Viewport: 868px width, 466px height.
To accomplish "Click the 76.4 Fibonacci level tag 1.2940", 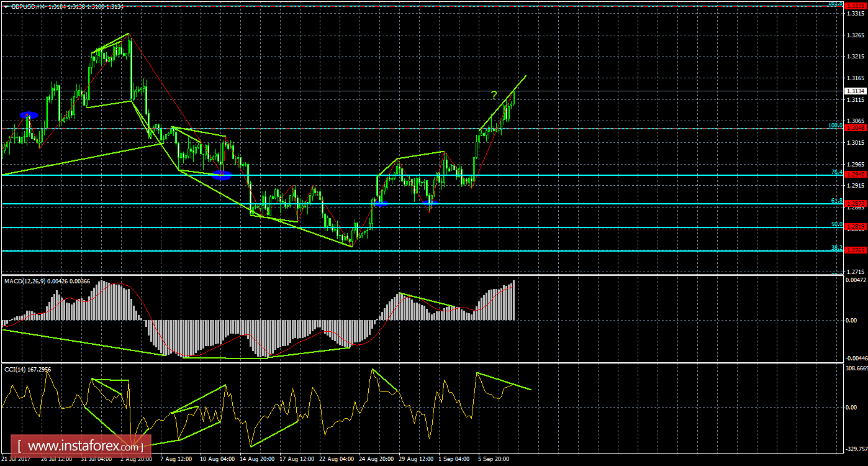I will (857, 175).
